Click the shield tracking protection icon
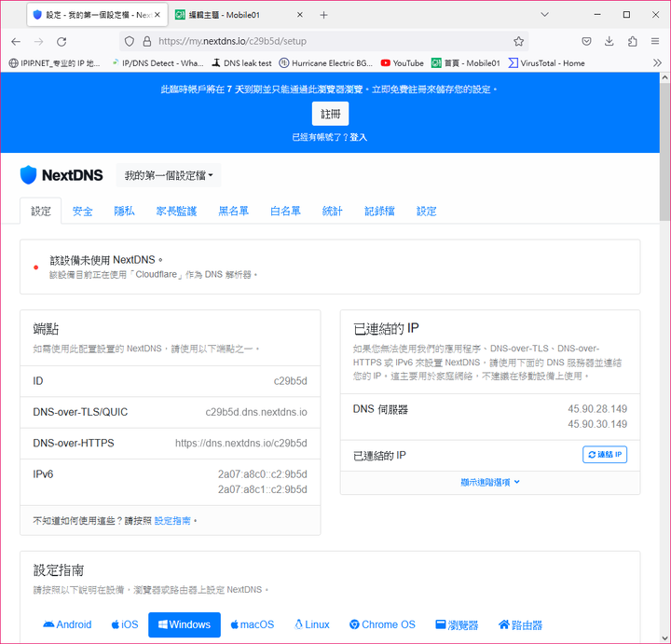The height and width of the screenshot is (644, 671). point(130,42)
